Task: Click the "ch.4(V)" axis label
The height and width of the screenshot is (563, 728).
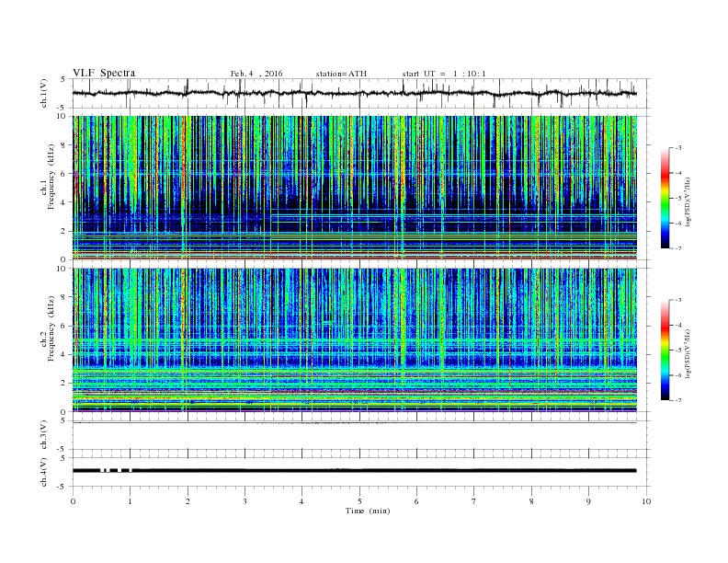Action: (44, 472)
